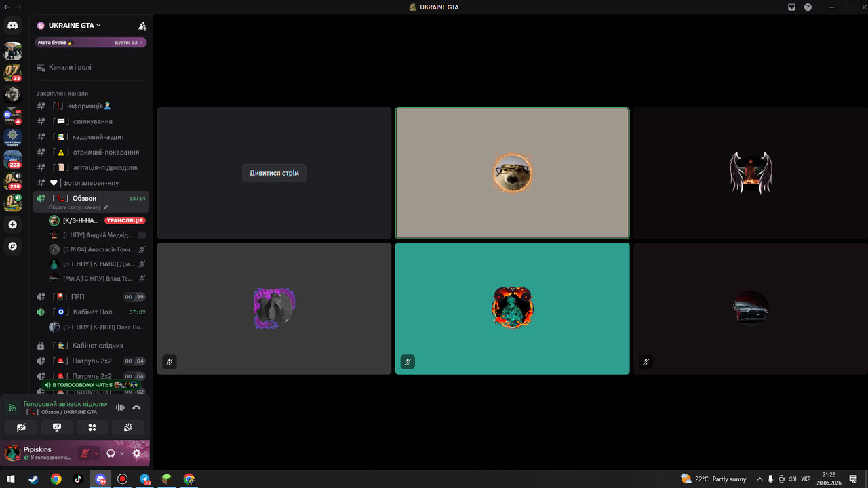The image size is (868, 488).
Task: Select the car avatar video tile
Action: (751, 308)
